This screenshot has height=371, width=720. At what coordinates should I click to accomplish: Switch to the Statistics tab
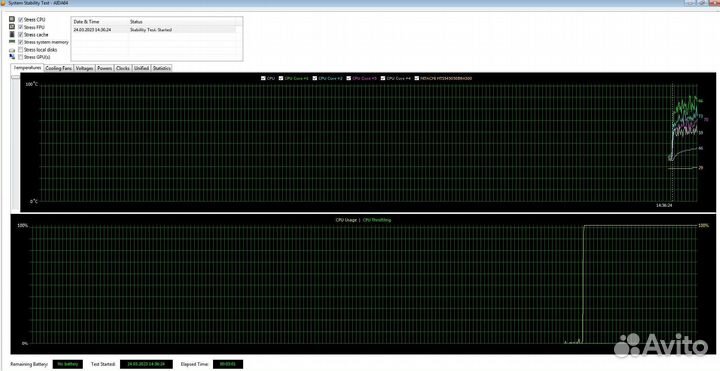pos(162,68)
